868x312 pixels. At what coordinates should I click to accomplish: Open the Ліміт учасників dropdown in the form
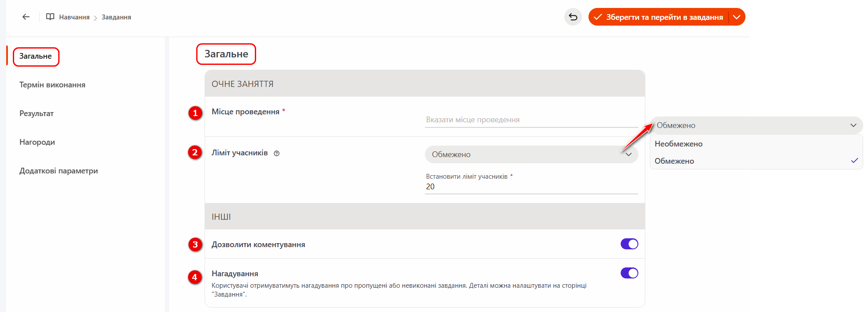point(531,154)
